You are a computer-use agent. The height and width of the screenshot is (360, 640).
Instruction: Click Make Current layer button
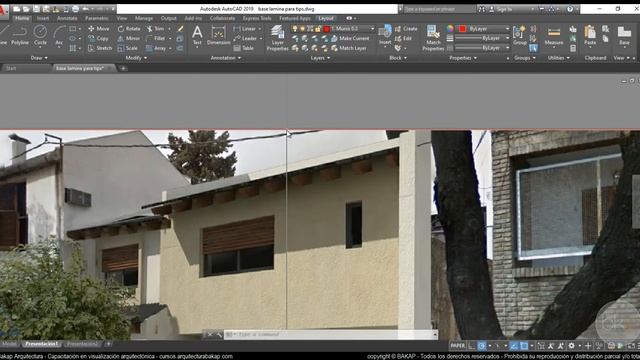point(350,38)
